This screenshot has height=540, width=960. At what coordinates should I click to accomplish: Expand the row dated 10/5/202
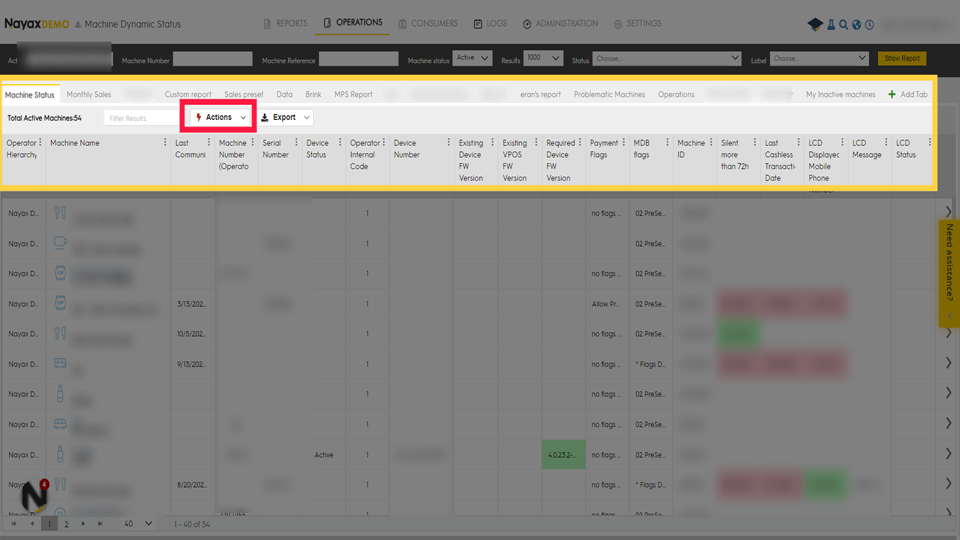[948, 333]
